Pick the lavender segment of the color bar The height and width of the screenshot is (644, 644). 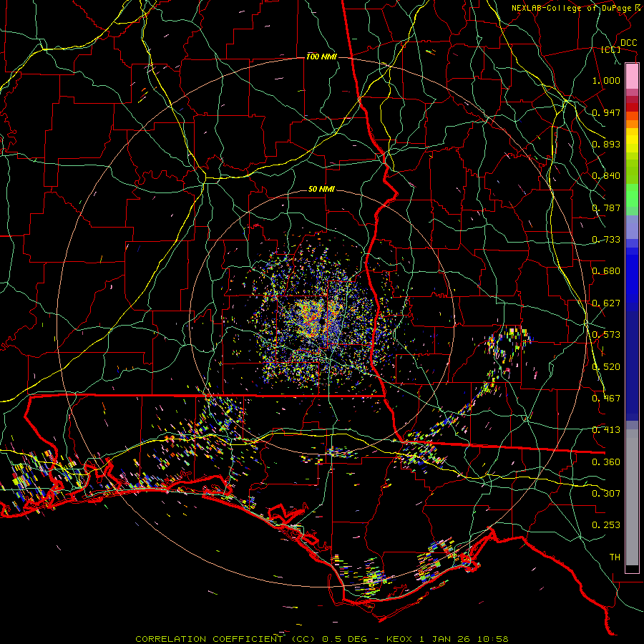632,227
